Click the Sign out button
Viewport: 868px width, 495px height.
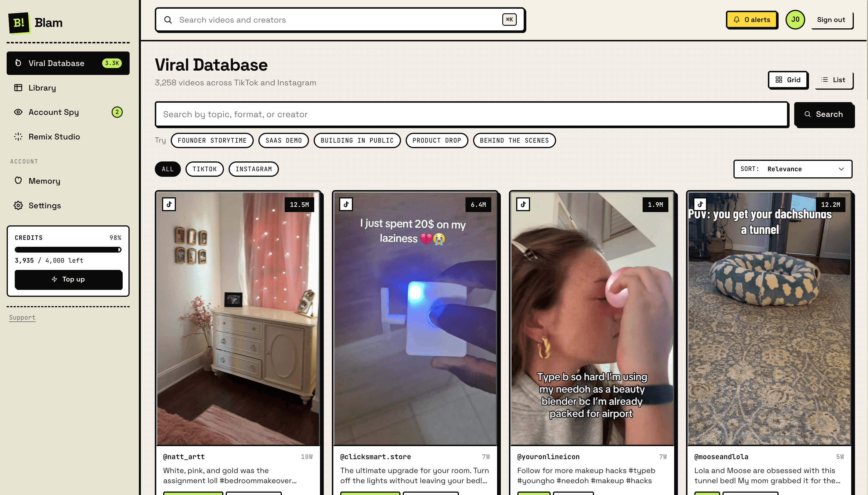point(831,20)
